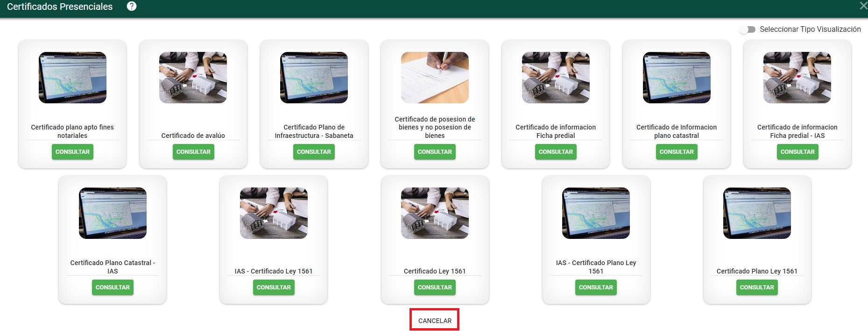Consultar Certificado Plano Ley 1561
This screenshot has height=331, width=868.
[x=757, y=287]
